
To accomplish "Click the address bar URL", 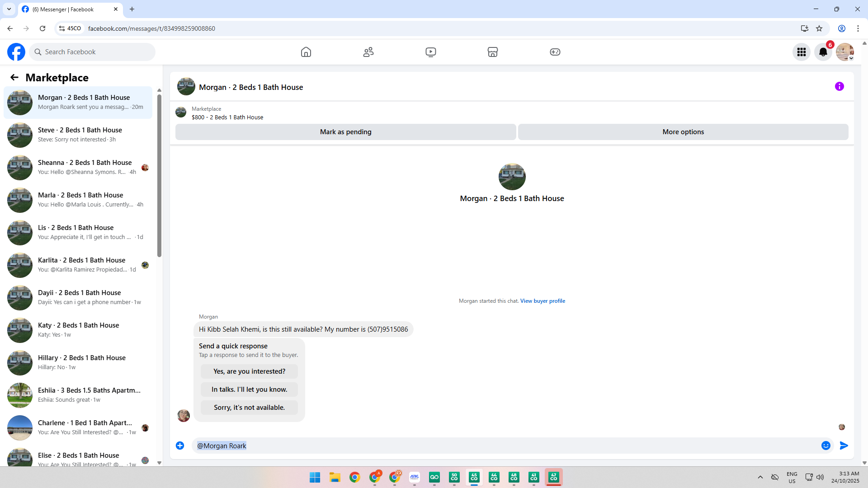I will (151, 28).
